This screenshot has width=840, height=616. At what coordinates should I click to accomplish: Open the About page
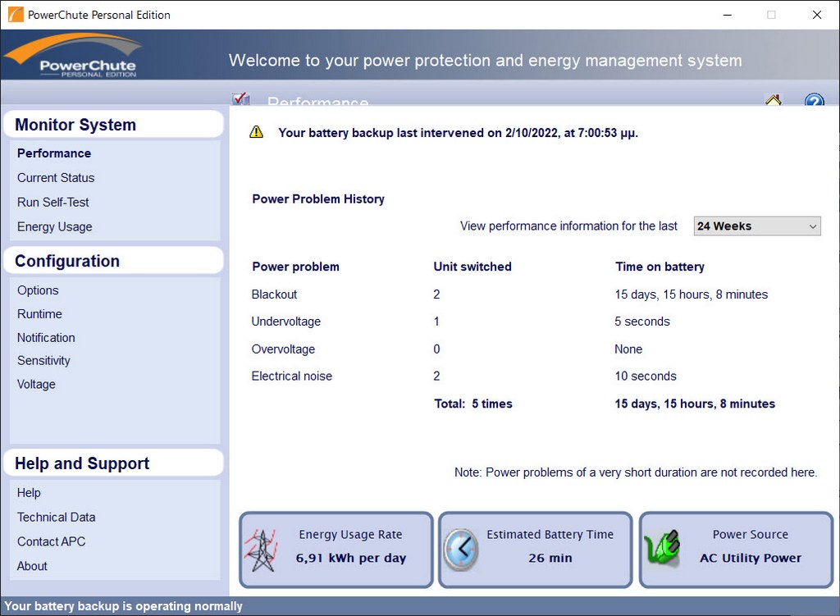32,566
